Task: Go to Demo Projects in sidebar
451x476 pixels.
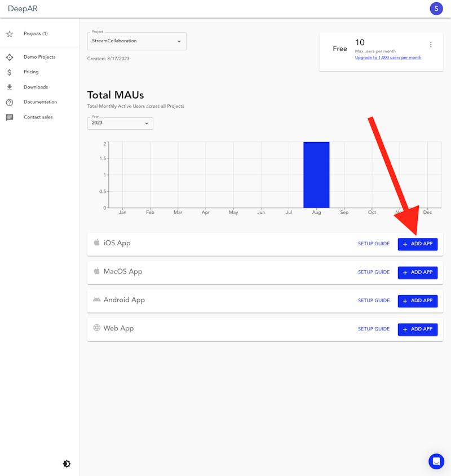Action: click(x=39, y=57)
